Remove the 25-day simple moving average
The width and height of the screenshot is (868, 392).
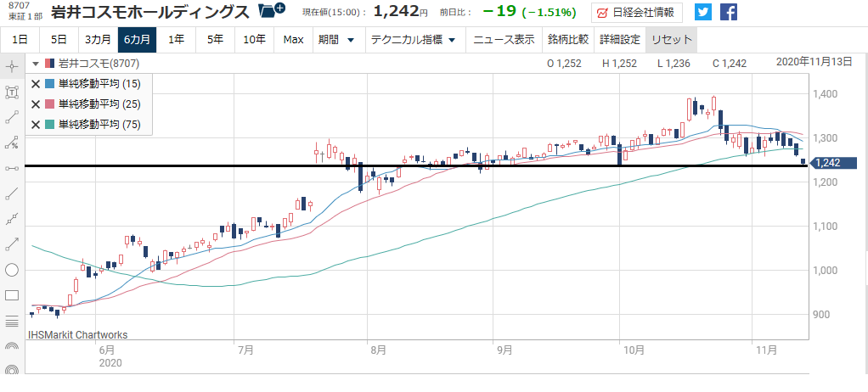[36, 104]
